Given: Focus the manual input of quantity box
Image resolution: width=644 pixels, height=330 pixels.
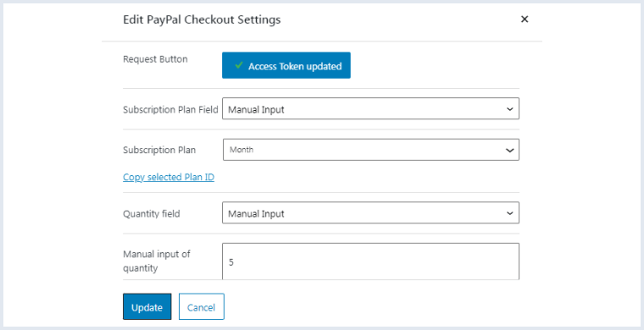Looking at the screenshot, I should pyautogui.click(x=370, y=261).
